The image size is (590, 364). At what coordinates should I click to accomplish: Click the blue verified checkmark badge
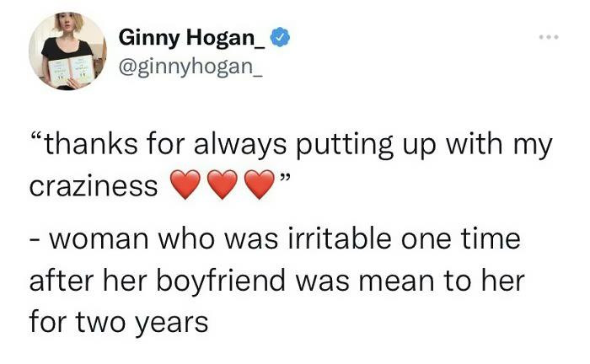click(280, 39)
